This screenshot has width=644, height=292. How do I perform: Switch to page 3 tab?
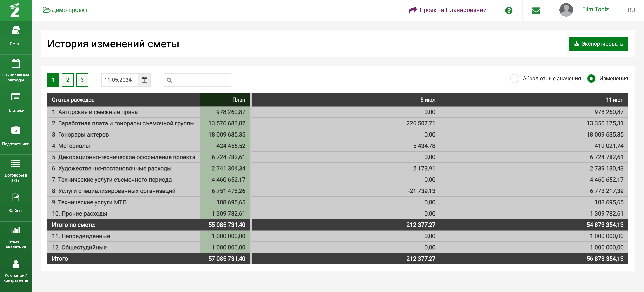82,80
